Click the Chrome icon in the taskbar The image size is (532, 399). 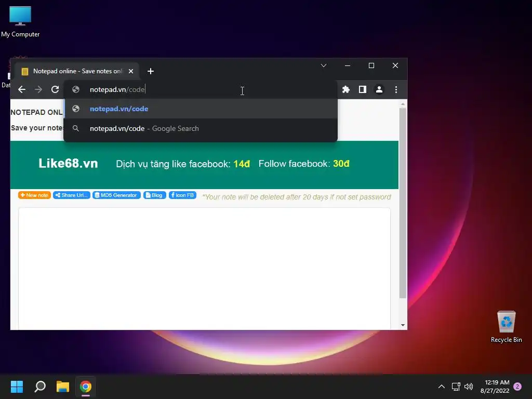86,387
